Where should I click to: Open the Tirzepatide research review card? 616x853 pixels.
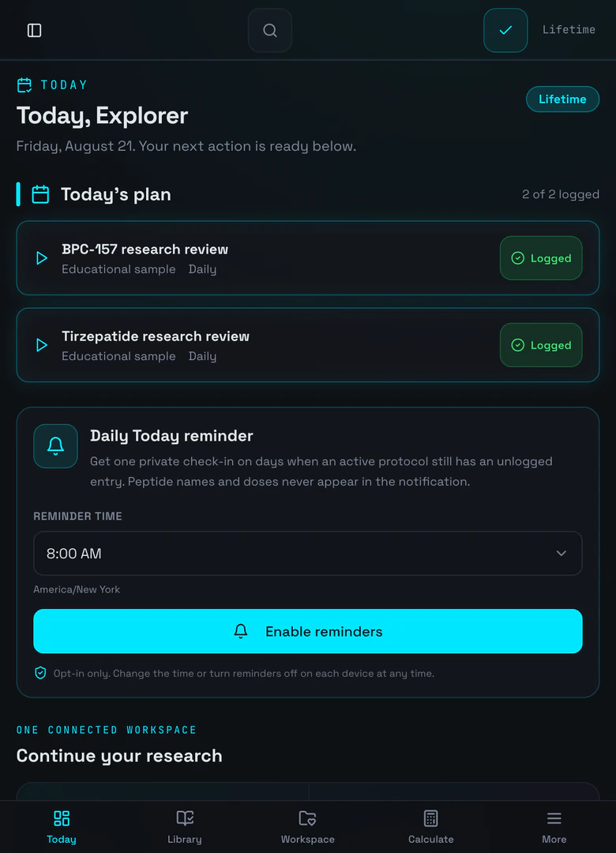click(x=308, y=345)
